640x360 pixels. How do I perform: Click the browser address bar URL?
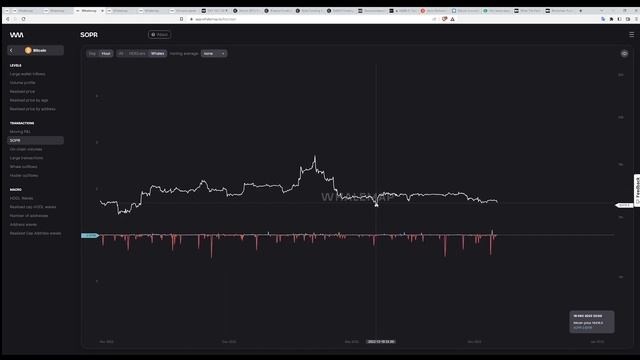216,19
